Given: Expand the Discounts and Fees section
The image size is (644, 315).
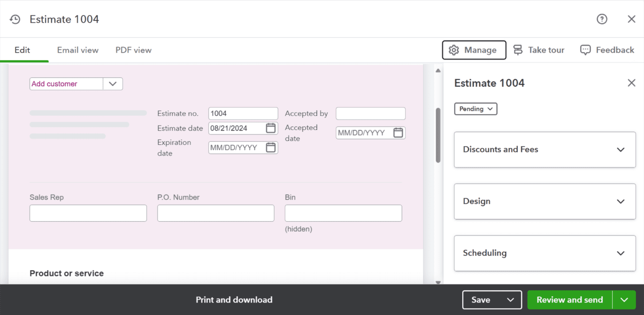Looking at the screenshot, I should tap(620, 149).
